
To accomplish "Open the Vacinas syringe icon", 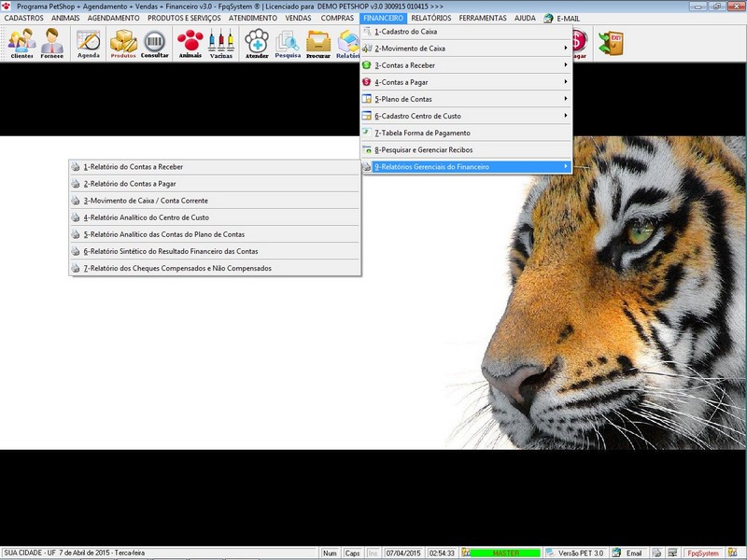I will coord(221,43).
